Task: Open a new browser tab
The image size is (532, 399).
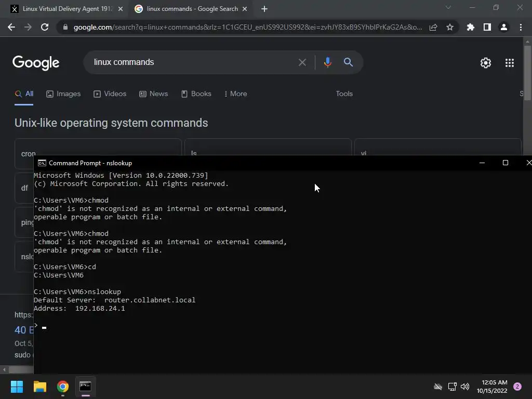Action: (264, 9)
